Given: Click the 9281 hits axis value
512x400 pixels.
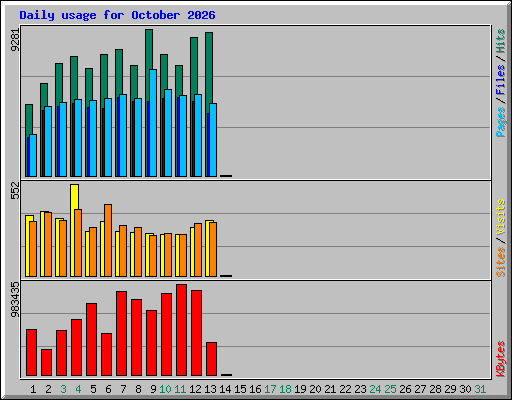Looking at the screenshot, I should point(15,40).
